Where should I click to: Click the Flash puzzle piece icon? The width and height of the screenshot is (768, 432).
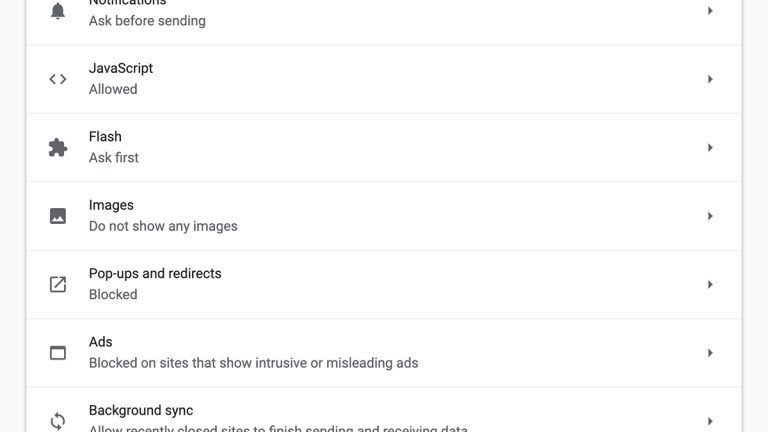[58, 148]
